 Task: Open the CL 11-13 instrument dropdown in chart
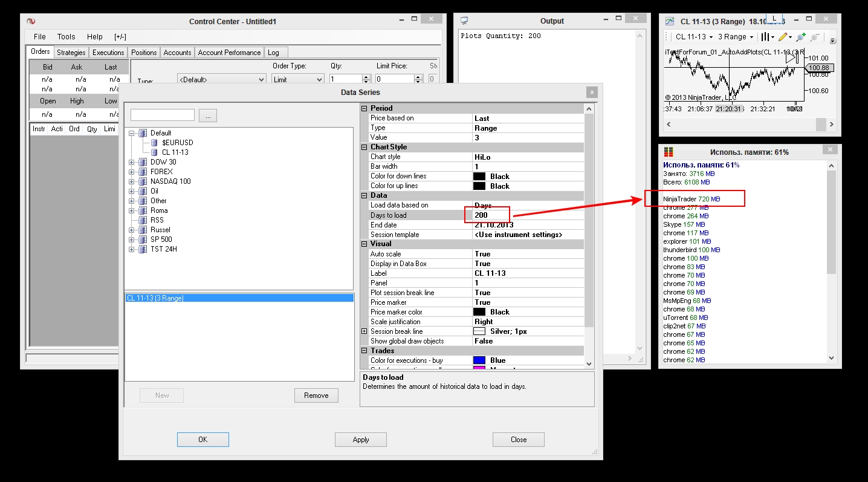(693, 37)
